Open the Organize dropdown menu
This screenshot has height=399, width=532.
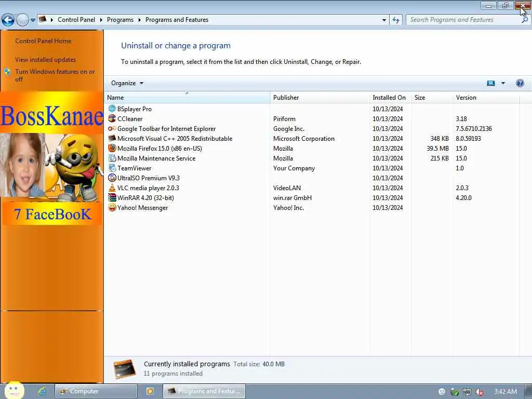pos(127,83)
